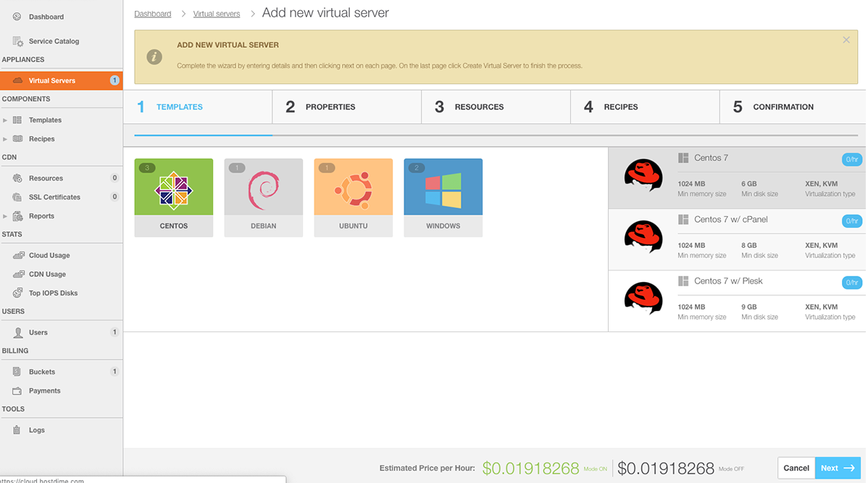The image size is (868, 483).
Task: Click the Mode OFF price value
Action: click(x=665, y=468)
